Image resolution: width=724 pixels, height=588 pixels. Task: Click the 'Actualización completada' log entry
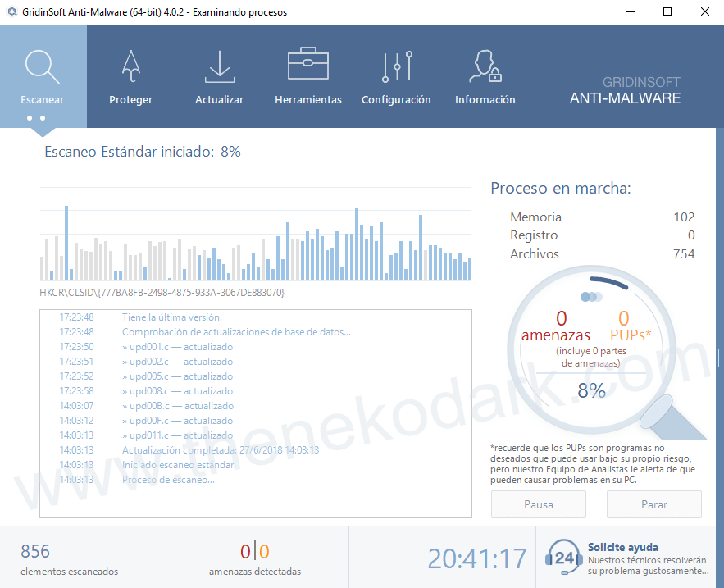tap(220, 450)
